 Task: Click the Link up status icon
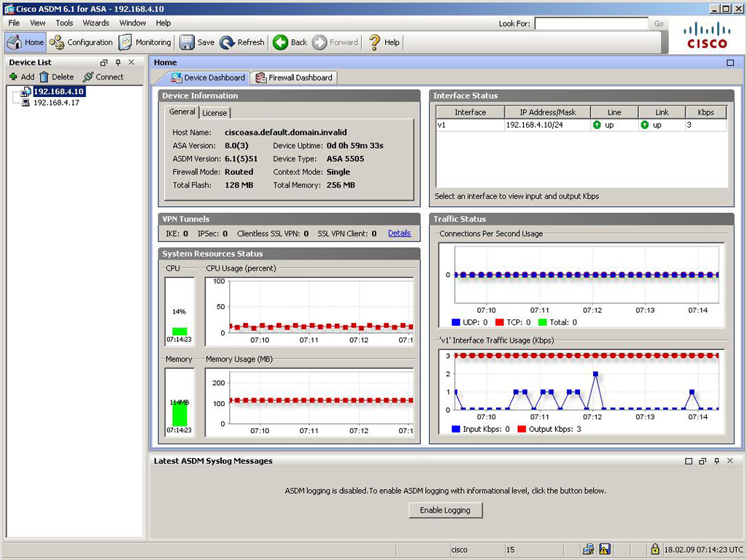[645, 125]
